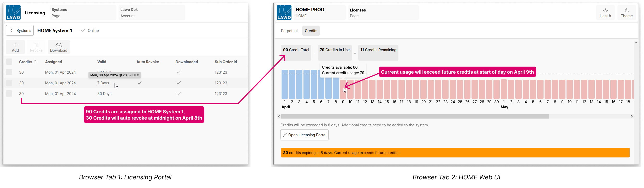
Task: Click the Lawo logo in Licensing portal
Action: [13, 13]
